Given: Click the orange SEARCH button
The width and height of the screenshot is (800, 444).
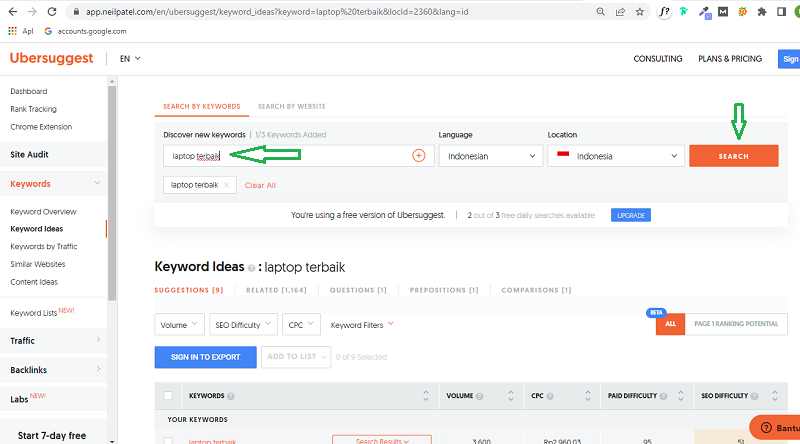Looking at the screenshot, I should click(734, 156).
